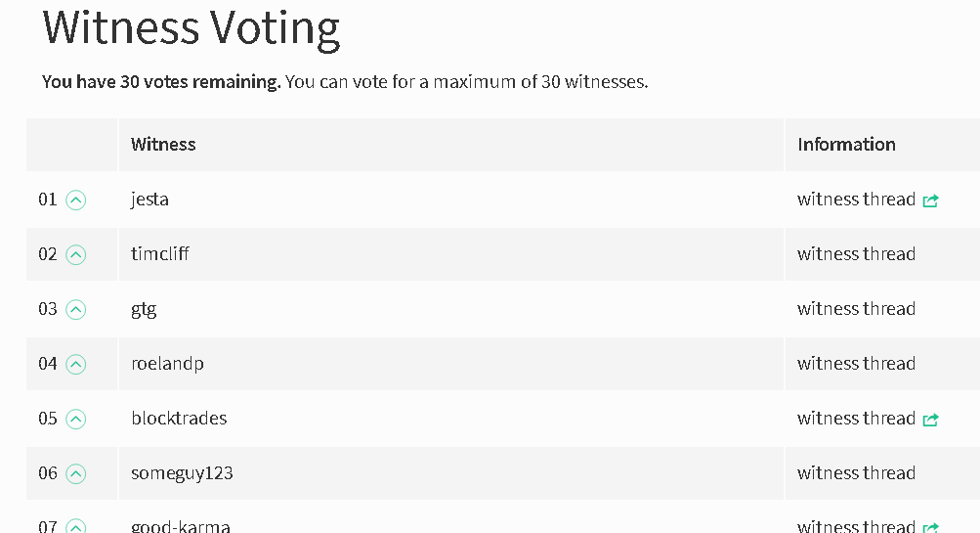This screenshot has height=533, width=980.
Task: Click external link icon for blocktrades' thread
Action: pyautogui.click(x=930, y=420)
